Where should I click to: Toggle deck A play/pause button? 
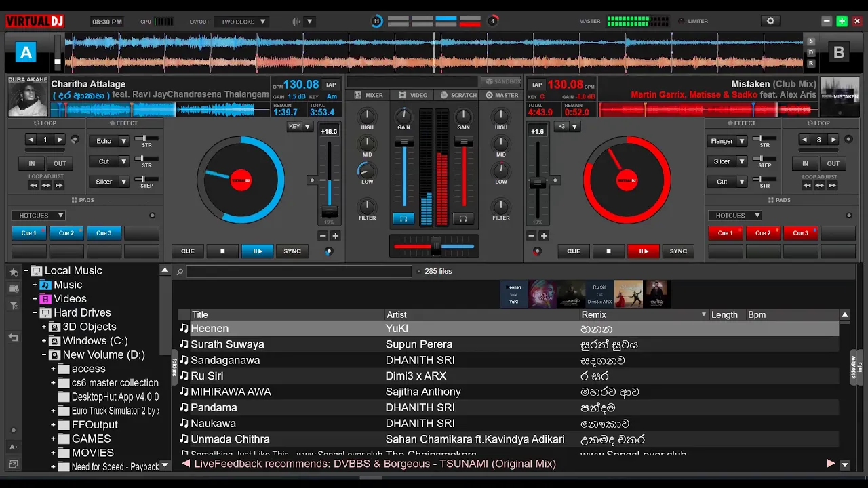coord(257,251)
